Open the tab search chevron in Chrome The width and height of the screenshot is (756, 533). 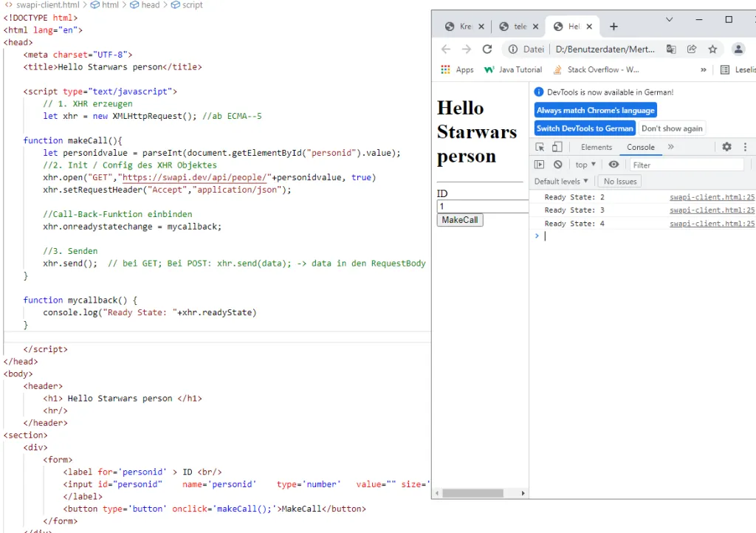[x=669, y=20]
